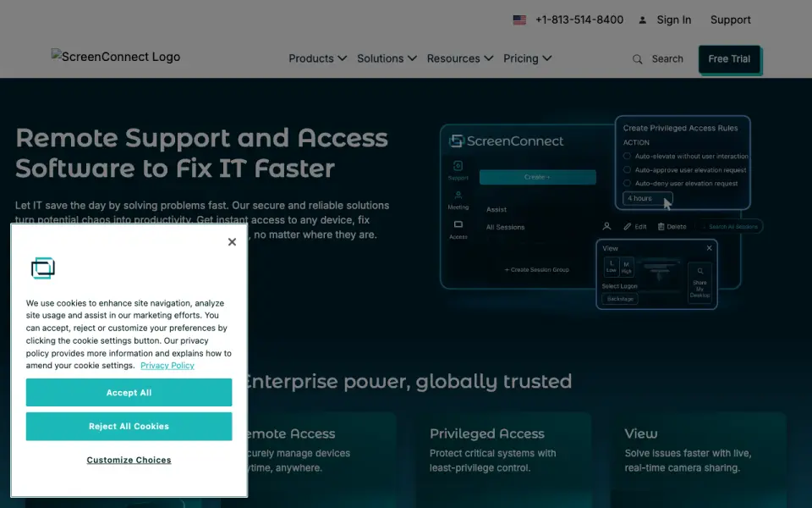Screen dimensions: 812x508
Task: Select Auto-elevate without user interaction radio
Action: click(x=627, y=156)
